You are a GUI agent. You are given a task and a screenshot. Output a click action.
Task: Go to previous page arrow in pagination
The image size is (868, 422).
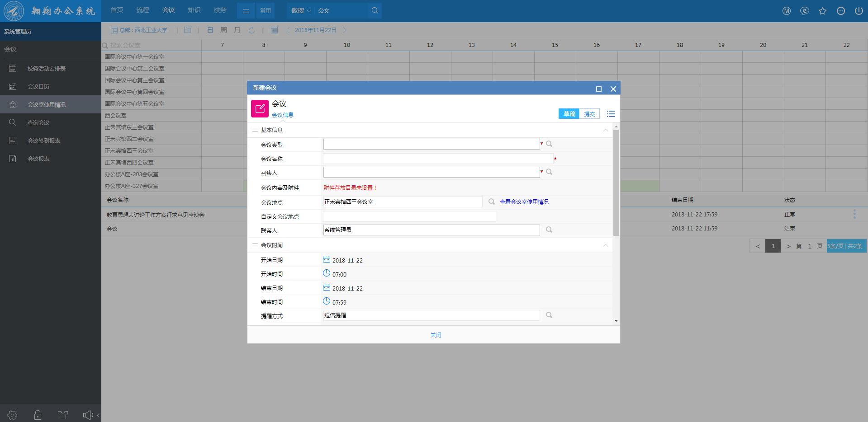(x=758, y=246)
